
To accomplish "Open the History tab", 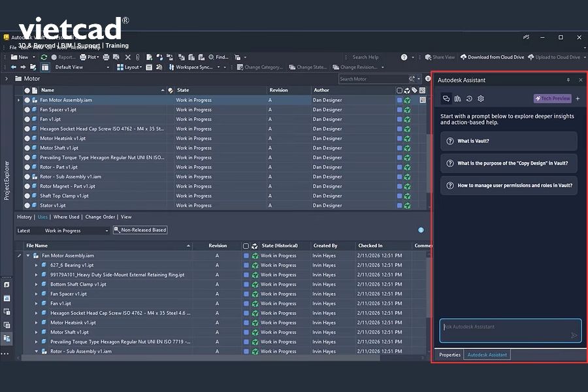I will 24,217.
